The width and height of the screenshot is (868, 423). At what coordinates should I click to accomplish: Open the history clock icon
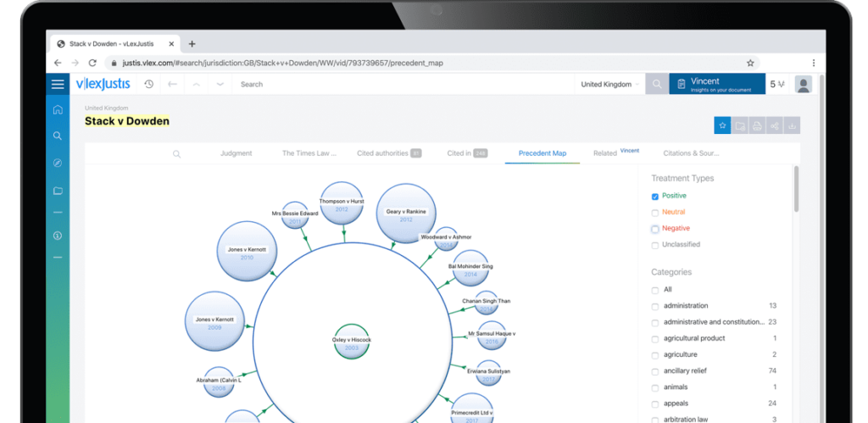[x=149, y=84]
